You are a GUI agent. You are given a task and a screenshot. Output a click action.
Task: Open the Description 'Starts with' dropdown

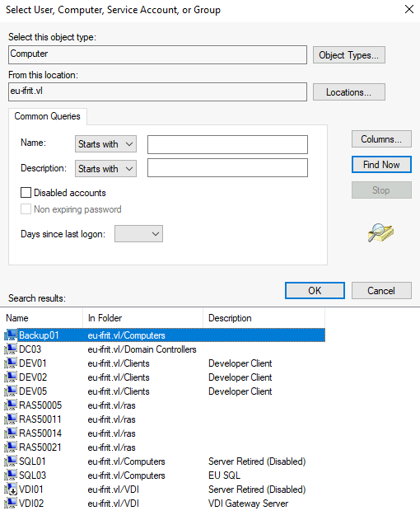pyautogui.click(x=105, y=168)
